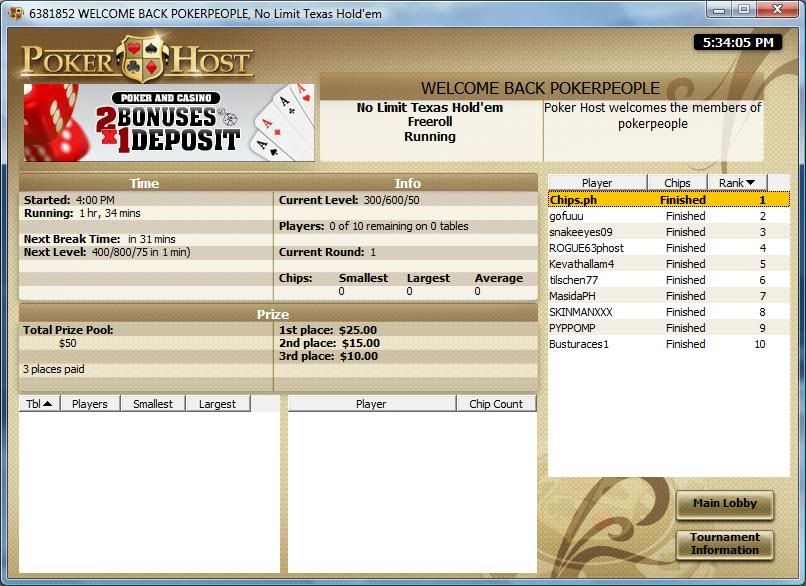This screenshot has height=586, width=806.
Task: Click the Total Prize Pool label
Action: 68,330
